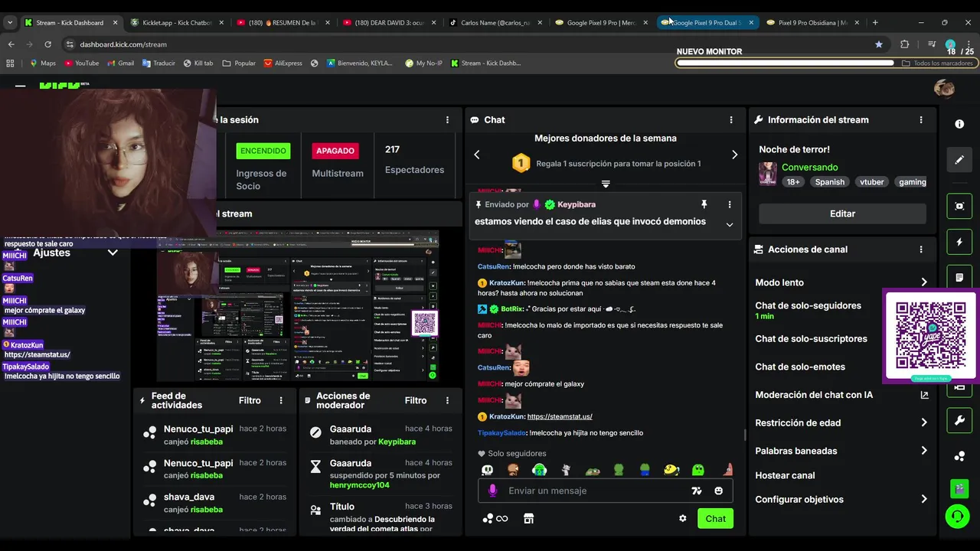Open the info icon in right sidebar
Image resolution: width=980 pixels, height=551 pixels.
click(959, 124)
